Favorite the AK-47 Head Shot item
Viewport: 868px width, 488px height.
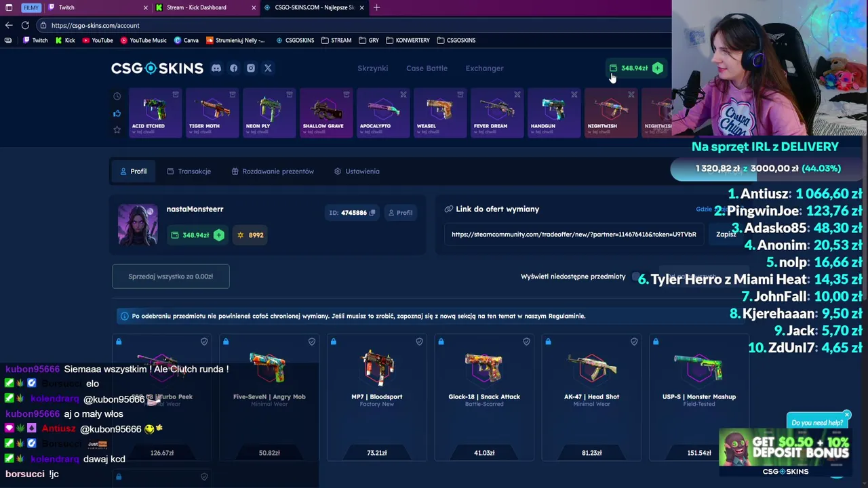click(634, 342)
